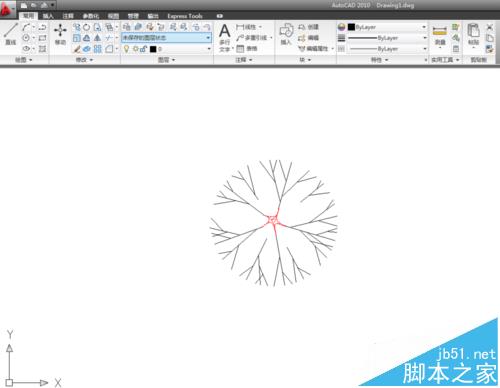Open the object color ByLayer dropdown
Image resolution: width=500 pixels, height=388 pixels.
[x=424, y=27]
